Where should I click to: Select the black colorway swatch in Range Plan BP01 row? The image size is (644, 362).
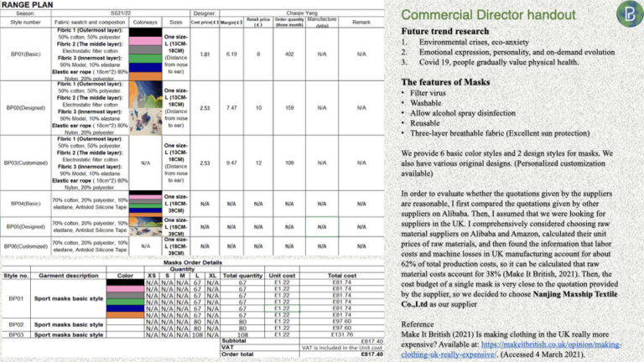coord(145,32)
